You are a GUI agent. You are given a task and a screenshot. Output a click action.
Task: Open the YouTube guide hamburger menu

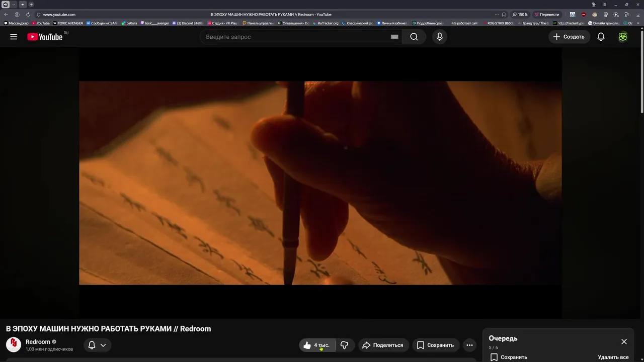click(x=14, y=37)
